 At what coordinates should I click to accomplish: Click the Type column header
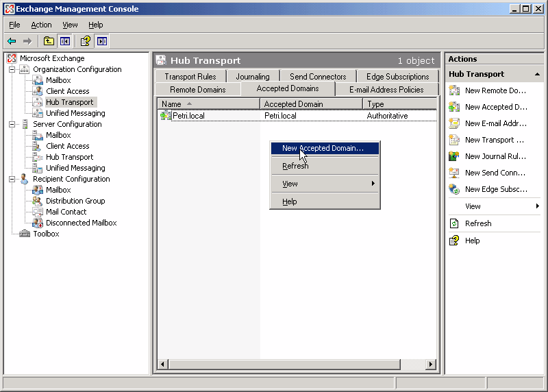point(399,104)
